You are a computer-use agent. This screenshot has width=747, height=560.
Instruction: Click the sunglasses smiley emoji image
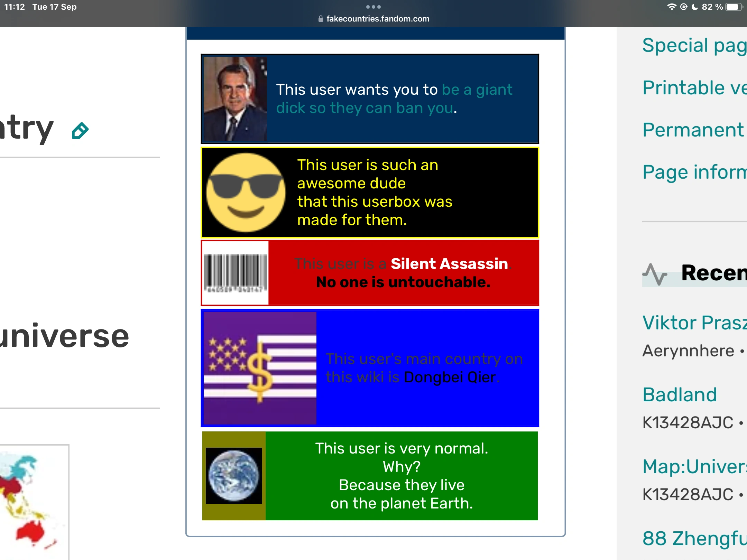[x=246, y=192]
